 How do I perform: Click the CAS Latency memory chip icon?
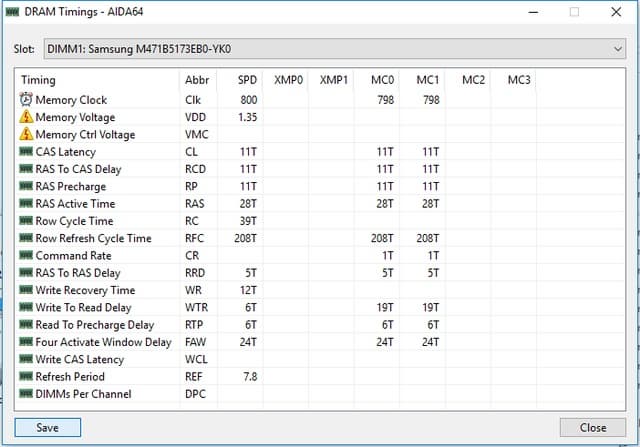pos(26,151)
